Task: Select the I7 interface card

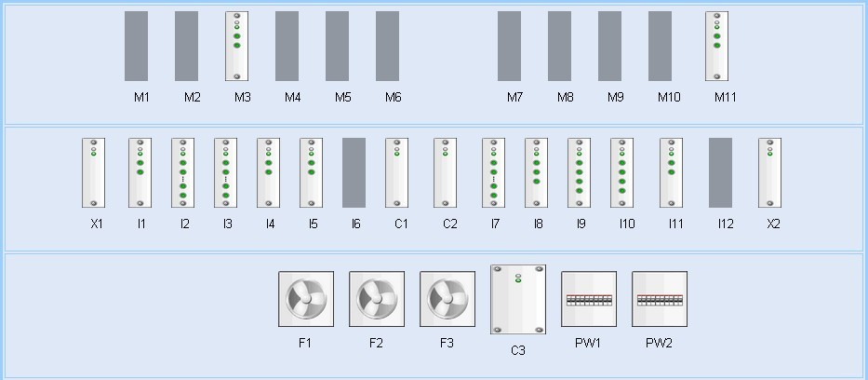Action: [493, 173]
